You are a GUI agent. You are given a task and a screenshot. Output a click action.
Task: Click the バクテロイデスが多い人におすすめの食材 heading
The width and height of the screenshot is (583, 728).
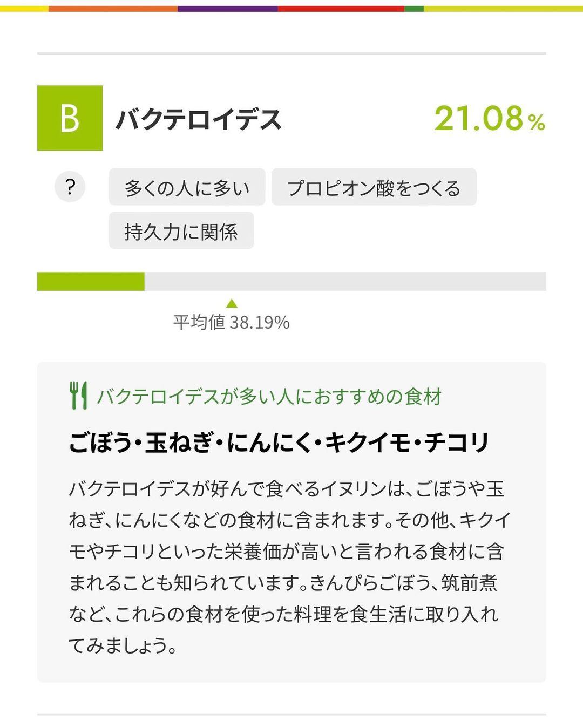click(269, 397)
